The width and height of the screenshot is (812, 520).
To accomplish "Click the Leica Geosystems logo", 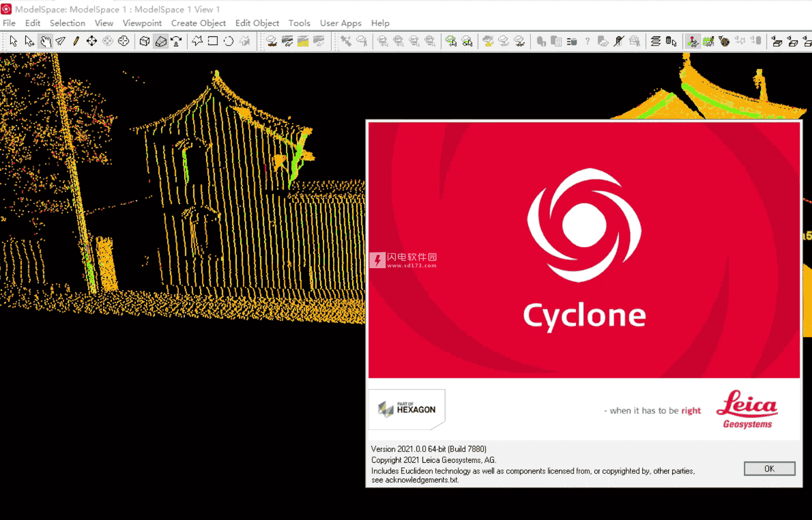I will [747, 409].
